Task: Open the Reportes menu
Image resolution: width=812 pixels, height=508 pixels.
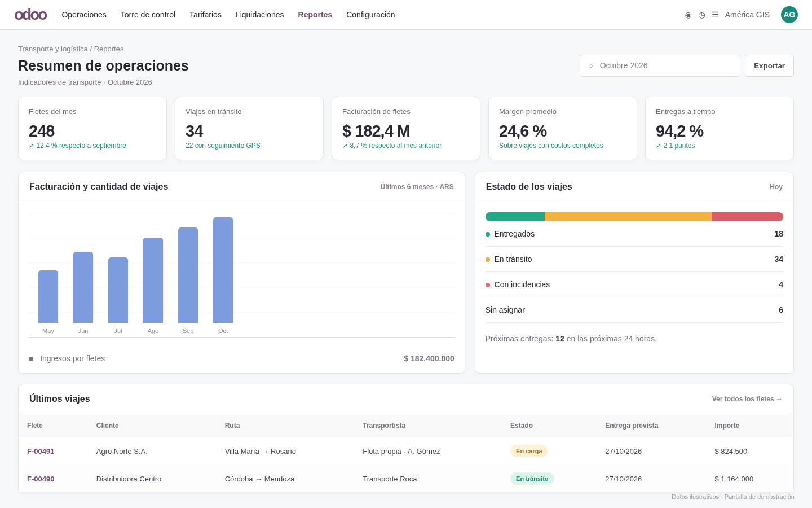Action: [x=315, y=15]
